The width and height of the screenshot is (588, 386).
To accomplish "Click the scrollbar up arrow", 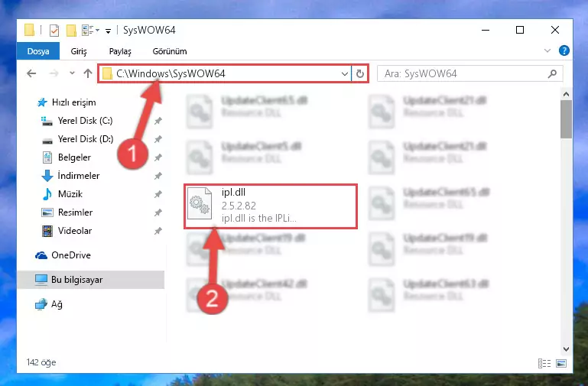I will (x=567, y=94).
